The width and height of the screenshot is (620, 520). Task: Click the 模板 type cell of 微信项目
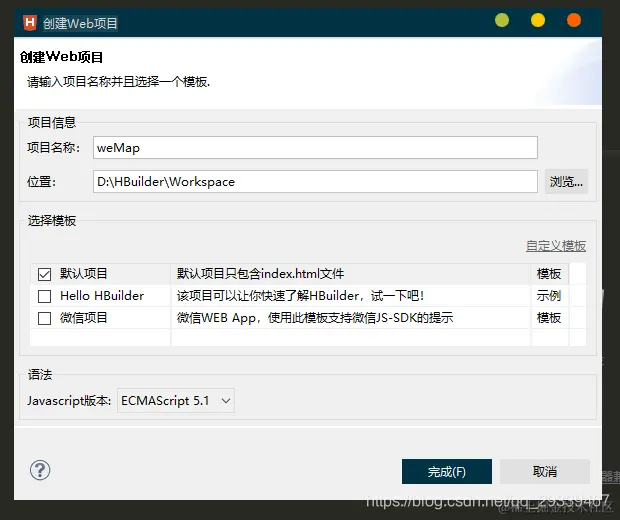[548, 318]
